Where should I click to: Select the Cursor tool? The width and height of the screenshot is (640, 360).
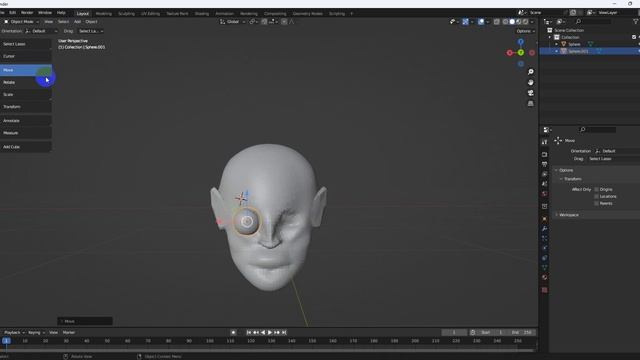[26, 56]
